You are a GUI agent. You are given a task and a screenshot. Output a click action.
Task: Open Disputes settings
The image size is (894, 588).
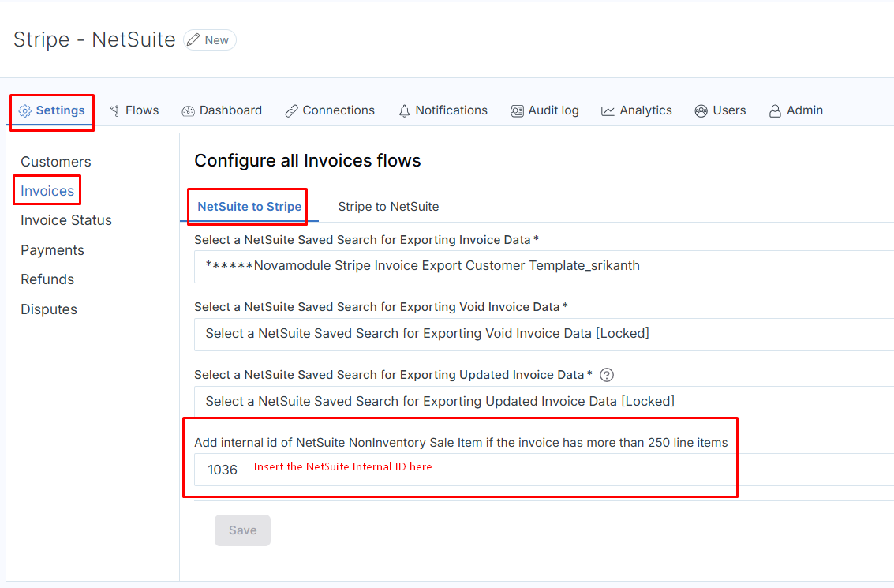click(x=49, y=309)
